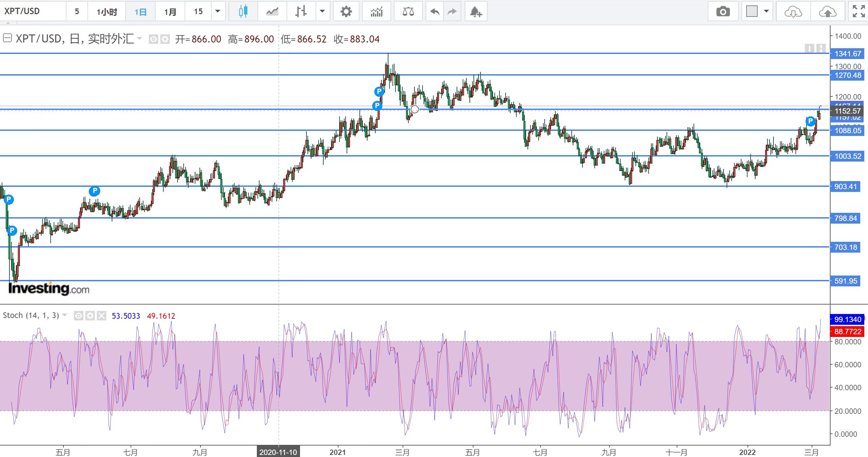
Task: Click the 1003.52 price line label
Action: 847,156
